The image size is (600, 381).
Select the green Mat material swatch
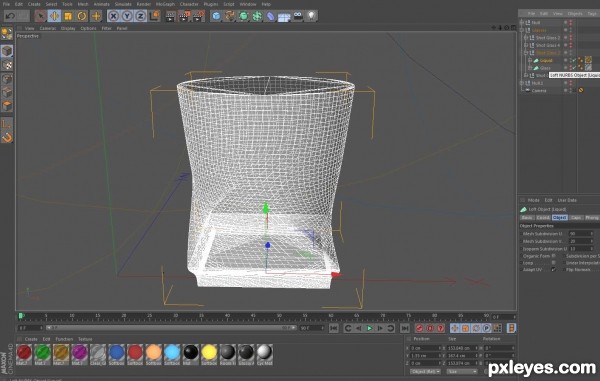pyautogui.click(x=42, y=353)
